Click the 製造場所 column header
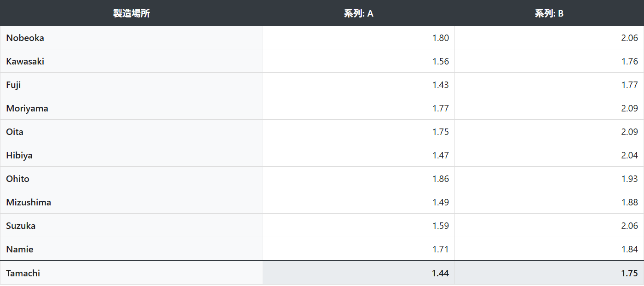Screen dimensions: 644x286 pyautogui.click(x=132, y=13)
